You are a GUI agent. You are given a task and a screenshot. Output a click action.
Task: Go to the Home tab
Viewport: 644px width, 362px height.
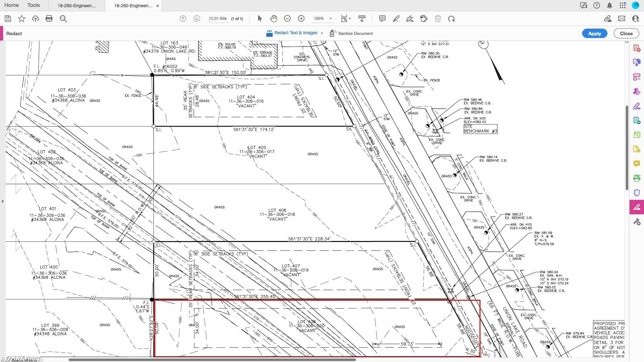[x=11, y=5]
